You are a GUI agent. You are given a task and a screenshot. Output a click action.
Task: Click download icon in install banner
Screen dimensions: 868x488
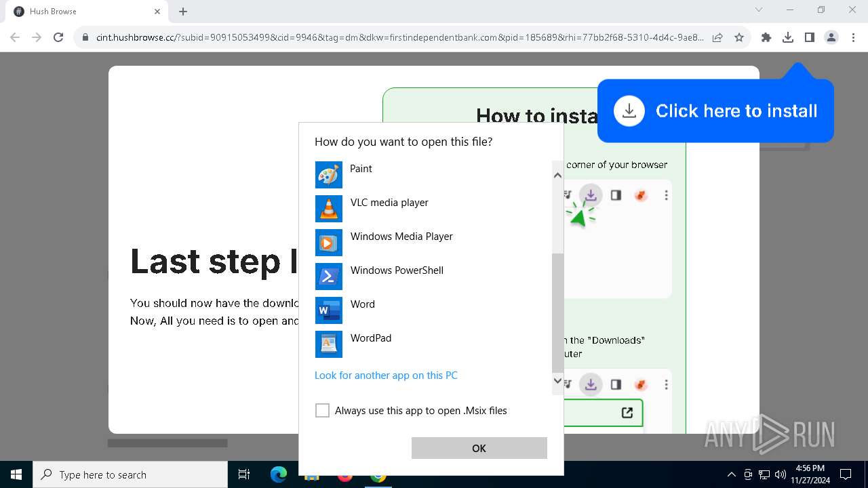coord(629,110)
